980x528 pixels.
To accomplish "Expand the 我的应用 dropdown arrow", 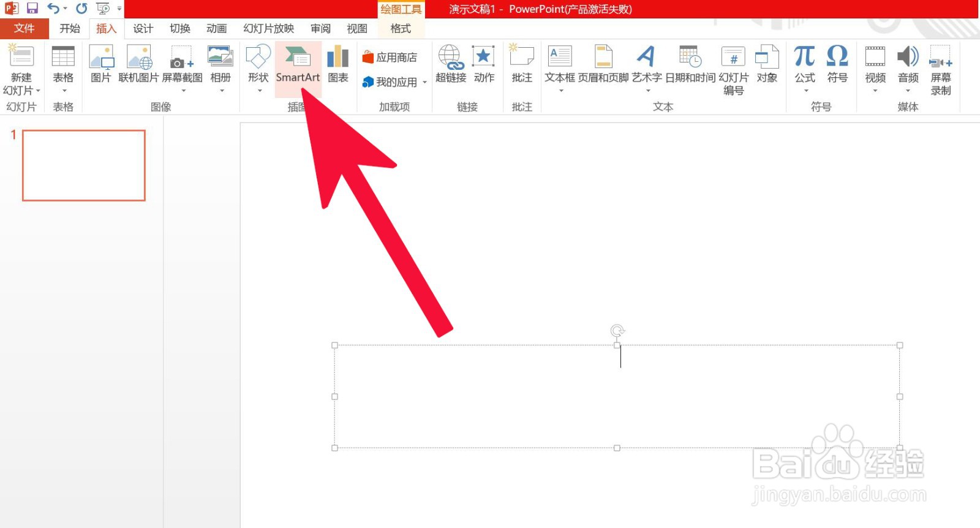I will click(x=424, y=82).
